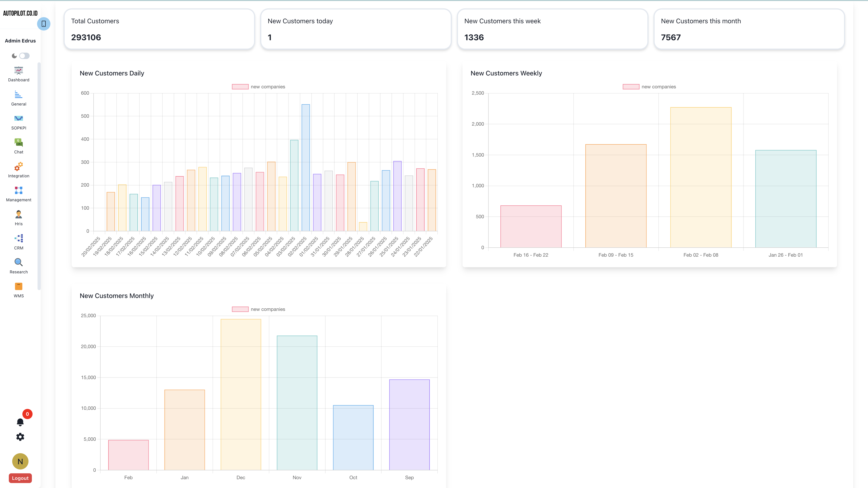
Task: Open the Dashboard sidebar icon
Action: click(x=19, y=71)
